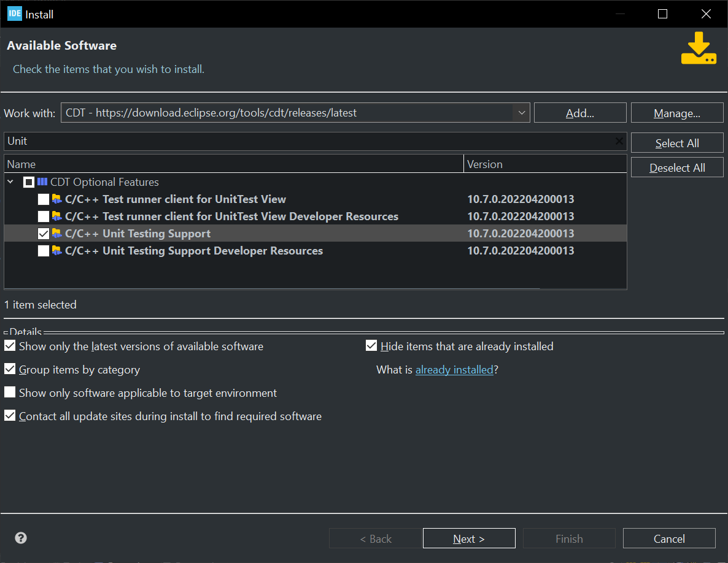Click the Details group label
Screen dimensions: 728x563
click(26, 332)
